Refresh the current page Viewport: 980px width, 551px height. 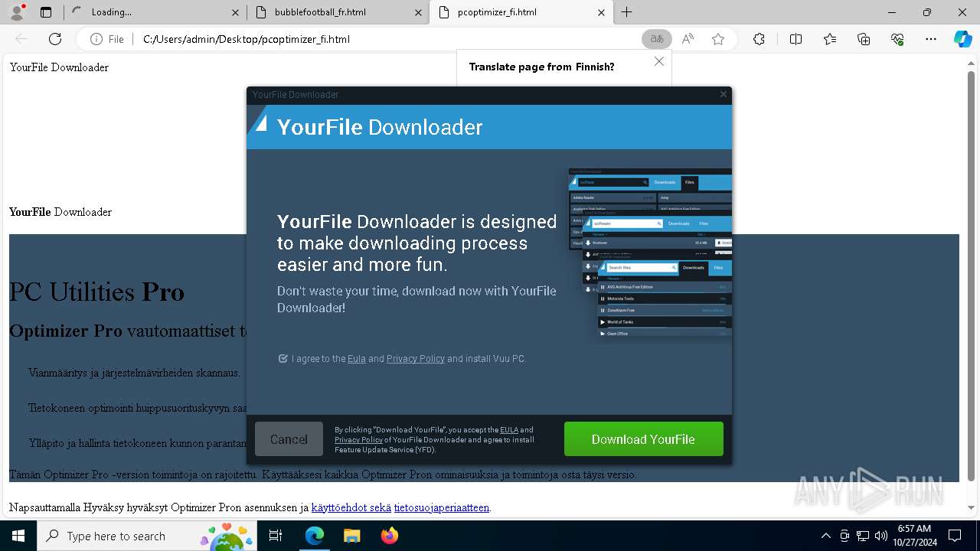coord(55,39)
